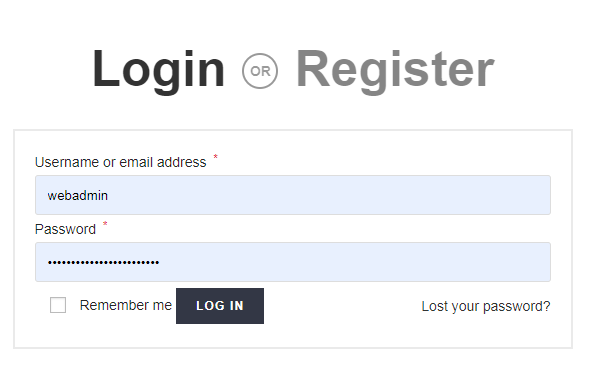Click the empty part of the password box
590x374 pixels.
354,262
